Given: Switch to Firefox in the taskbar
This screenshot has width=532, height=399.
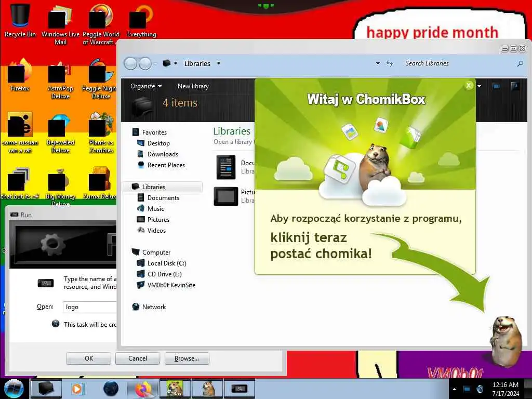Looking at the screenshot, I should (143, 389).
